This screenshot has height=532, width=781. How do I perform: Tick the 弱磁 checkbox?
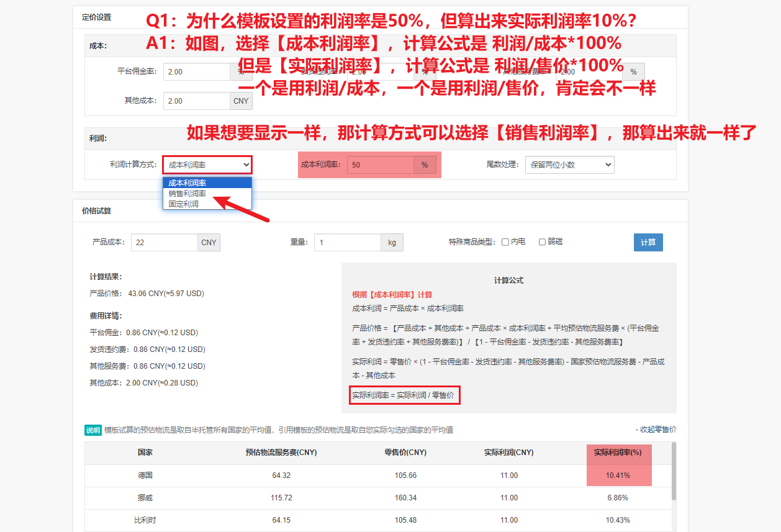point(542,242)
